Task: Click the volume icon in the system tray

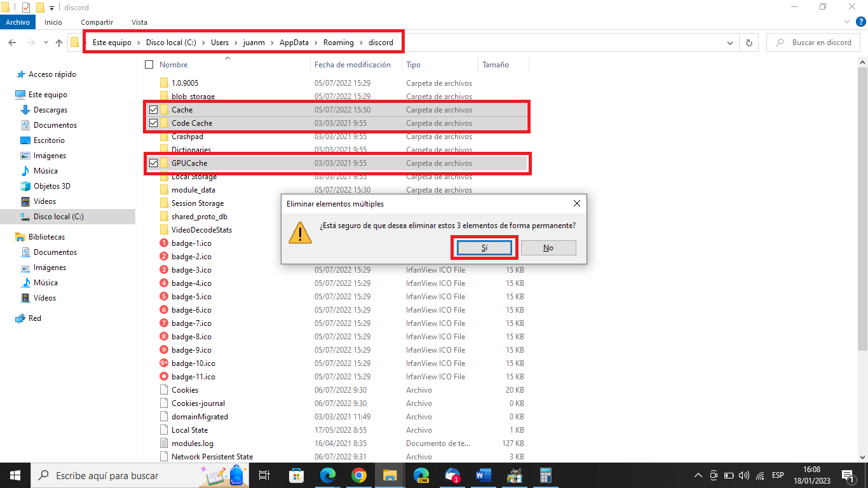Action: [743, 475]
